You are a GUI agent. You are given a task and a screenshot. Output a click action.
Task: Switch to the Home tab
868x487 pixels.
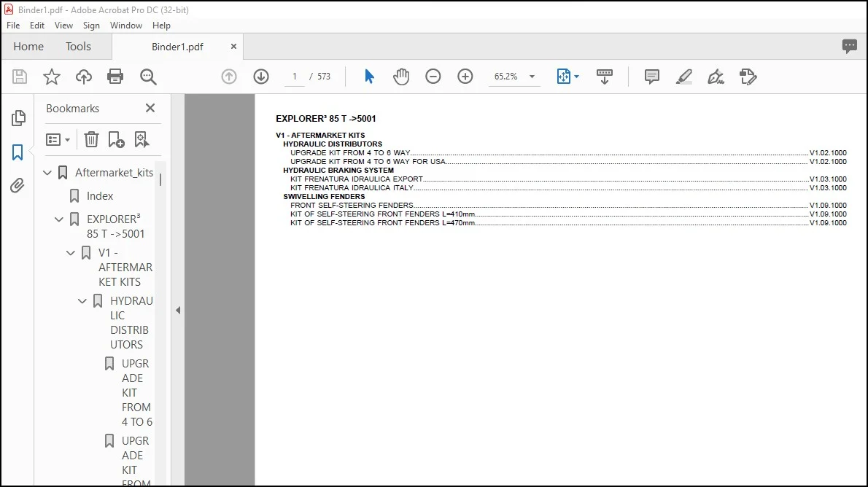(x=28, y=47)
